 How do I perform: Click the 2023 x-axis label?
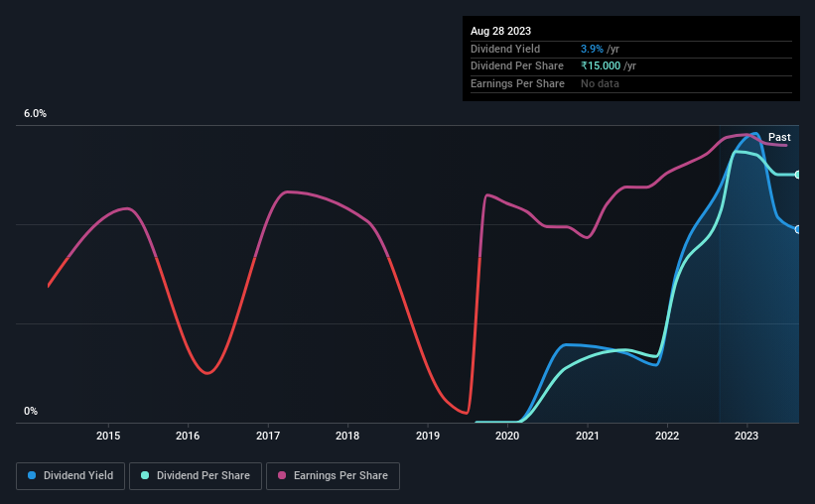[x=747, y=436]
